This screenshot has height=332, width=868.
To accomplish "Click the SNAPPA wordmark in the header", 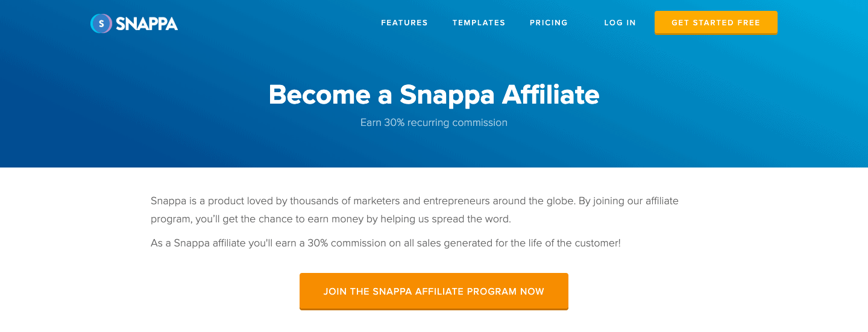I will coord(146,23).
